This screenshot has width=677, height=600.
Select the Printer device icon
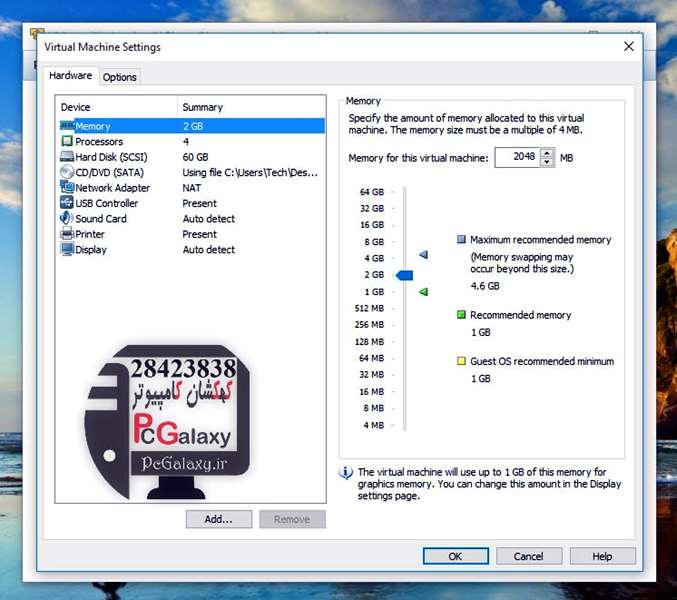click(x=67, y=234)
